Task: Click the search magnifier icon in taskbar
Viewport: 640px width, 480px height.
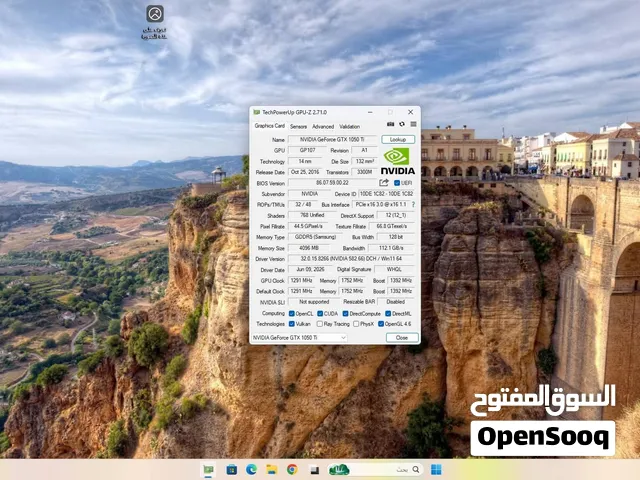Action: pos(416,470)
